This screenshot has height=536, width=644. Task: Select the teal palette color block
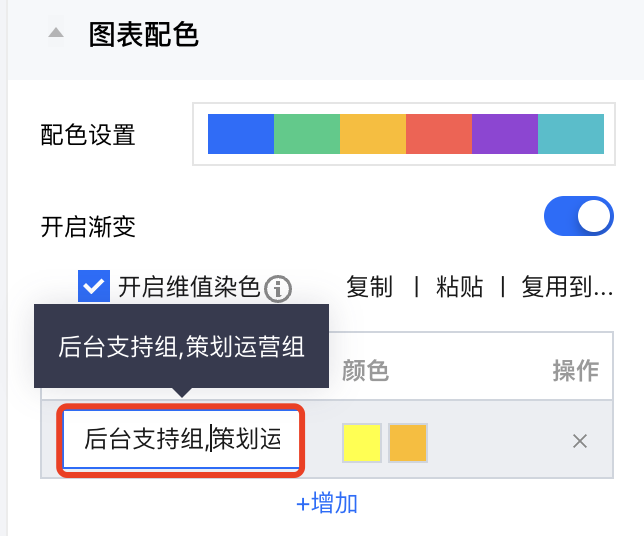571,134
